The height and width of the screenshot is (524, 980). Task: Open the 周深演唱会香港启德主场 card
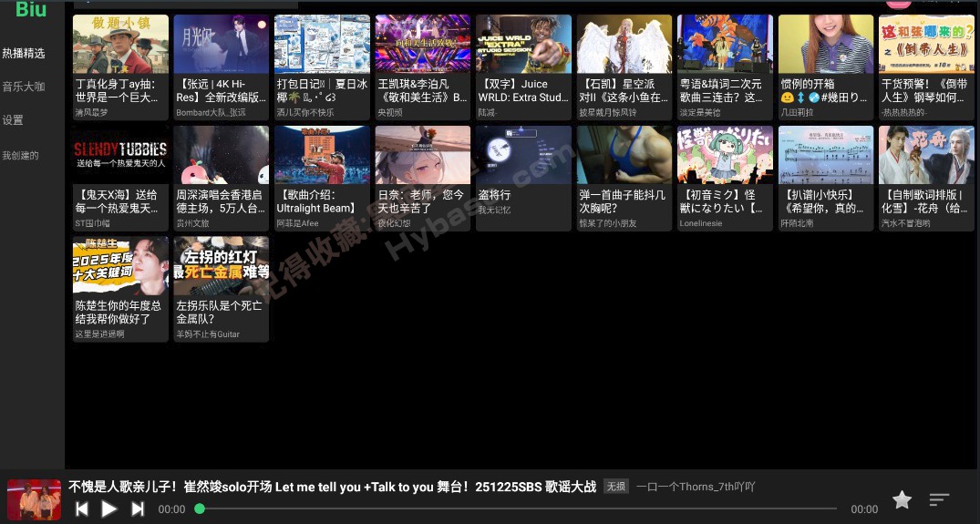coord(222,179)
